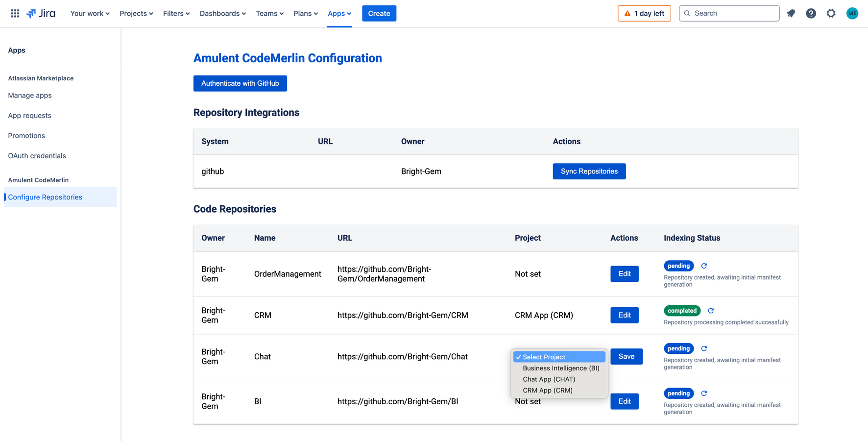This screenshot has height=441, width=868.
Task: Click the Create button
Action: click(379, 13)
